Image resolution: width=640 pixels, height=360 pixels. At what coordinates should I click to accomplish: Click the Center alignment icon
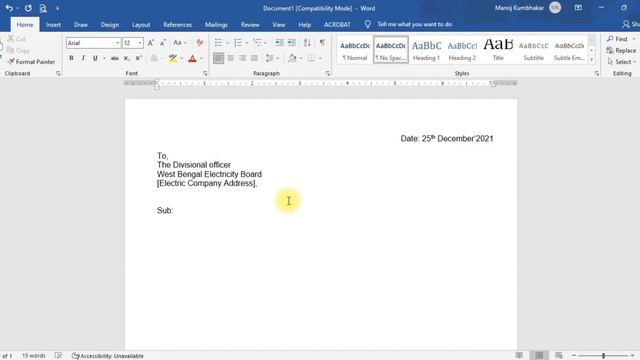point(231,58)
